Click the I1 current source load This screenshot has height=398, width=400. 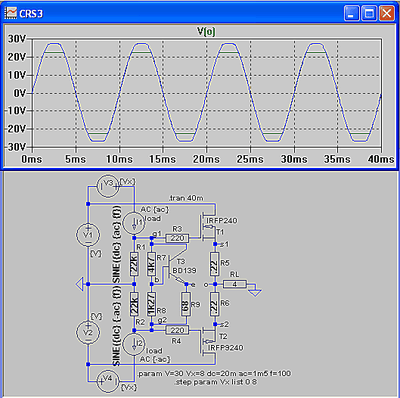134,223
